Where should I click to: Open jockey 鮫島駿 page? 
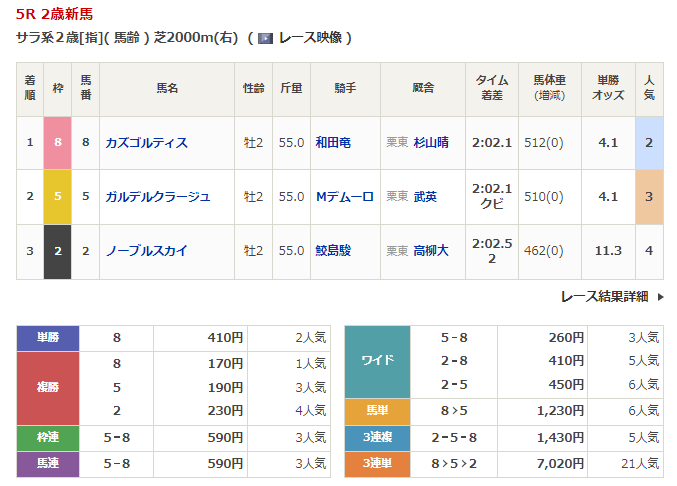(x=332, y=251)
